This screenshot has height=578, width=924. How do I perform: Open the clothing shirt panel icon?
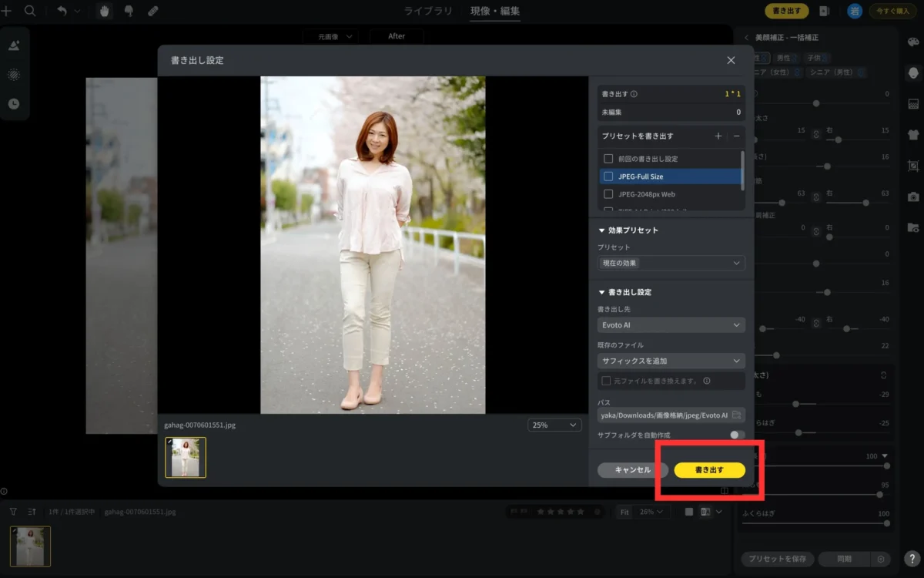click(913, 134)
